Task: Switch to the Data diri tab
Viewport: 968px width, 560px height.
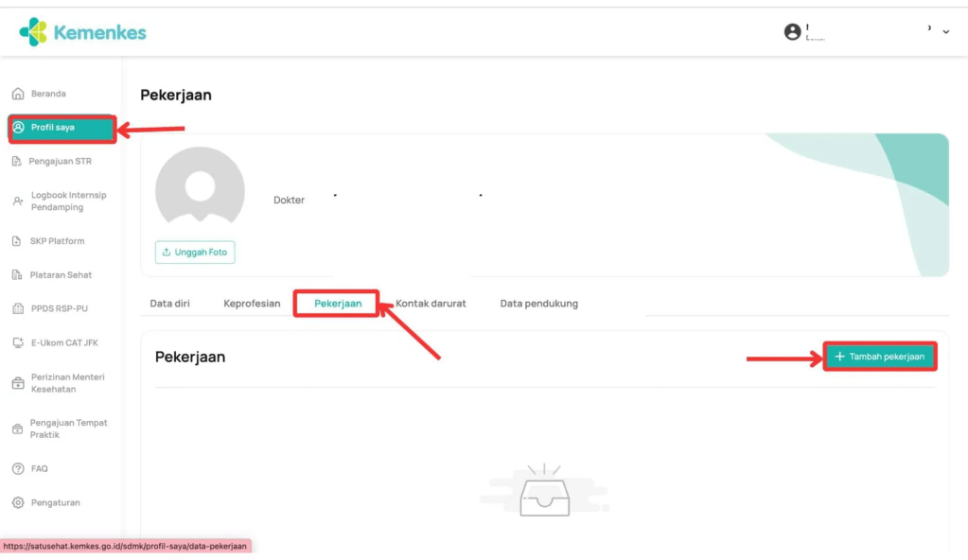Action: 170,304
